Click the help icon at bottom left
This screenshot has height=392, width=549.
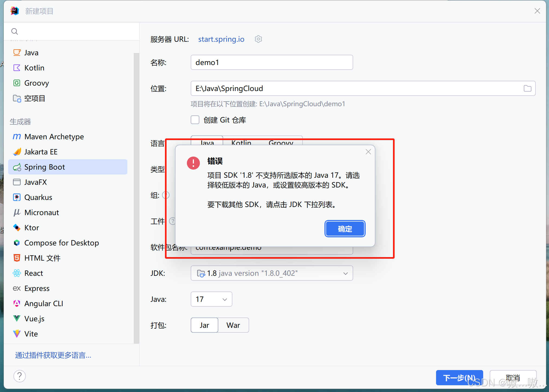click(19, 376)
